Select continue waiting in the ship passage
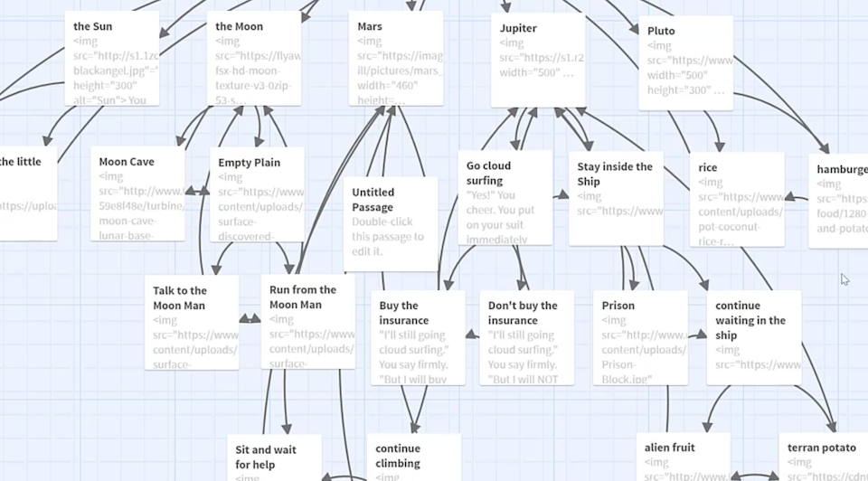This screenshot has width=868, height=481. tap(754, 337)
